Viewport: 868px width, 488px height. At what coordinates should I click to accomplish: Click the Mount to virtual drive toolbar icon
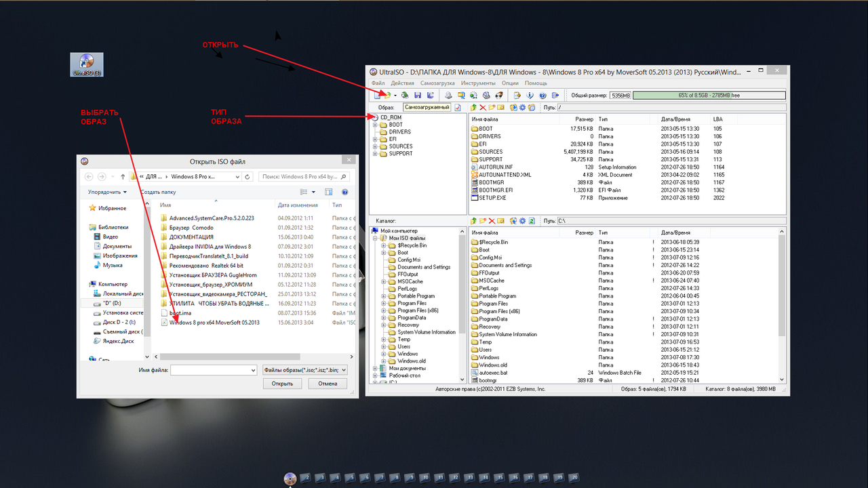click(486, 96)
